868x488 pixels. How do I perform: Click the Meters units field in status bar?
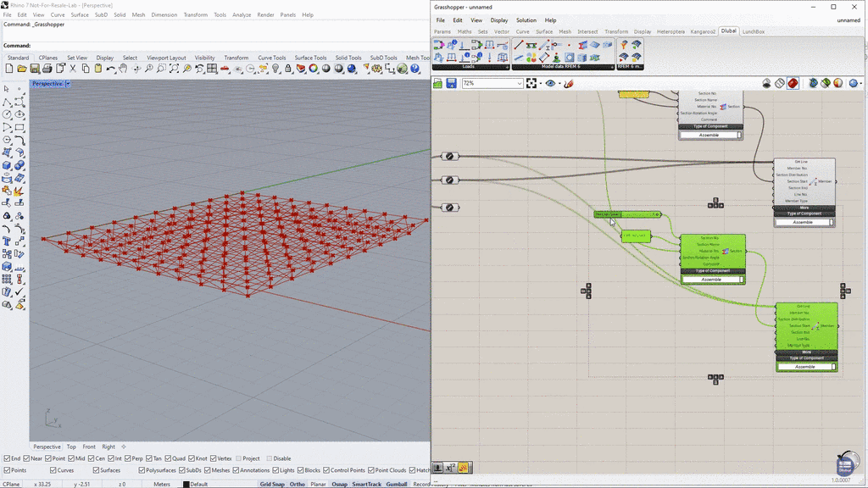pyautogui.click(x=162, y=484)
